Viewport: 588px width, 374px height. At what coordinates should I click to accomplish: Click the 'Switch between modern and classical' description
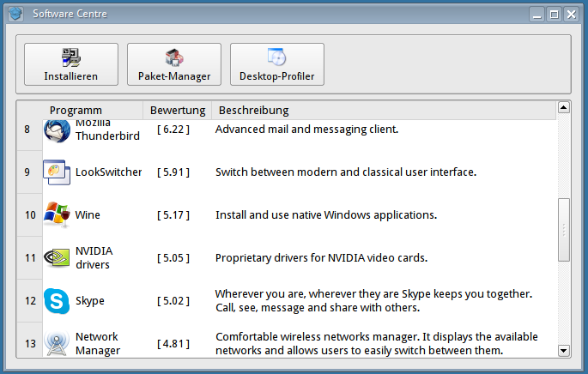pyautogui.click(x=346, y=172)
